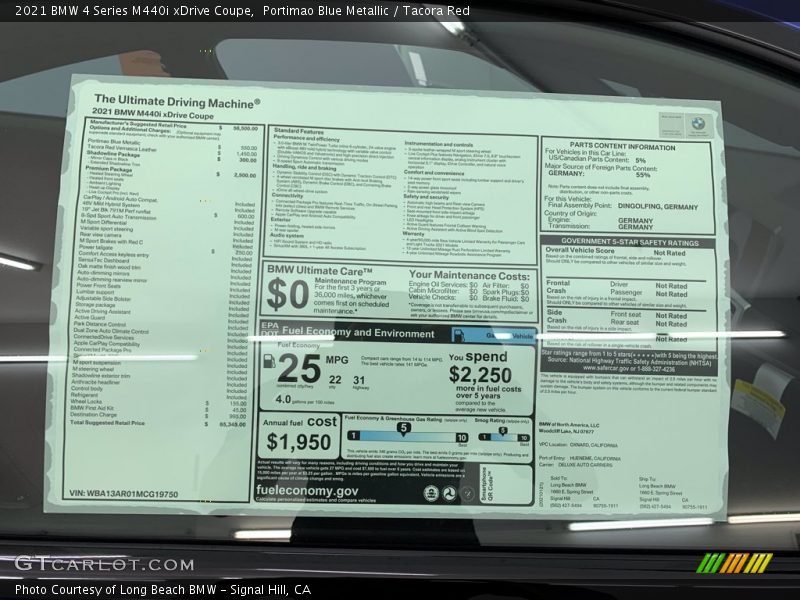Image resolution: width=800 pixels, height=600 pixels.
Task: Open the fueleconomy.gov link
Action: [x=307, y=490]
